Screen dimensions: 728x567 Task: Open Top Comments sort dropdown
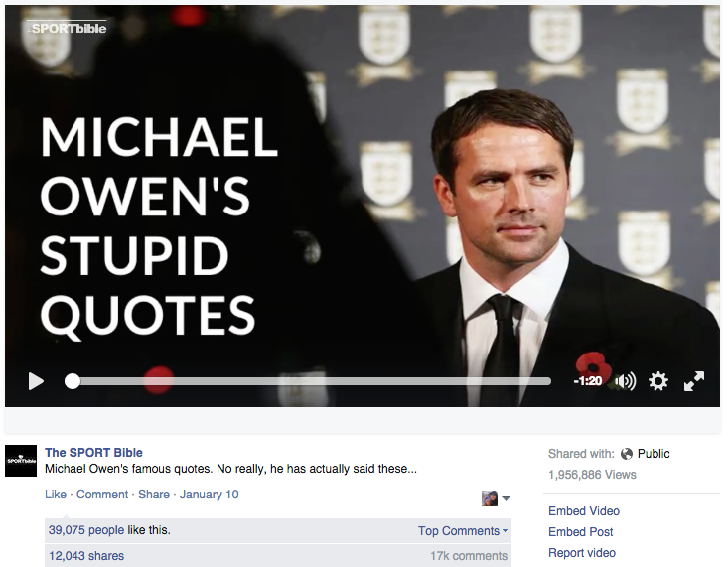tap(463, 531)
